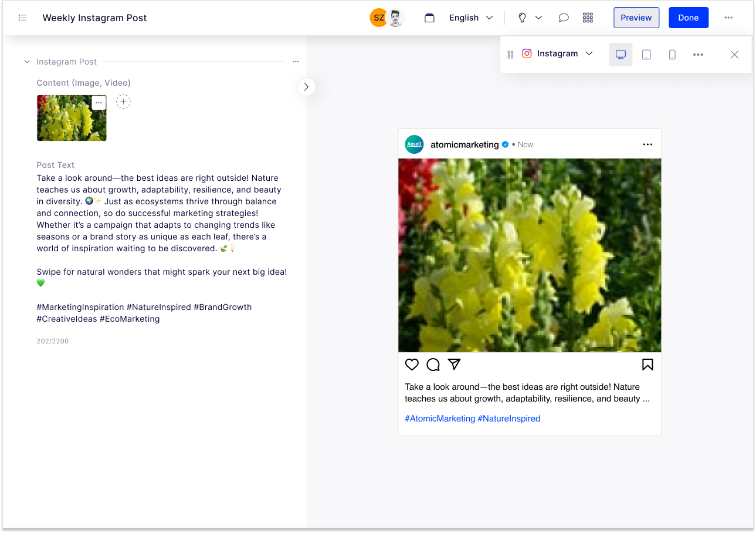Viewport: 756px width, 533px height.
Task: Open the English language dropdown
Action: click(471, 18)
